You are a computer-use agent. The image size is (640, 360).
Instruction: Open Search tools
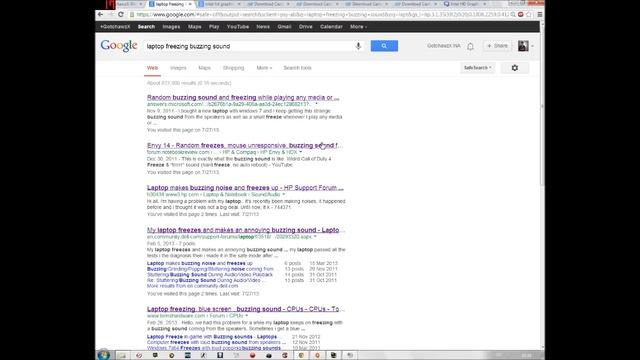pos(298,68)
